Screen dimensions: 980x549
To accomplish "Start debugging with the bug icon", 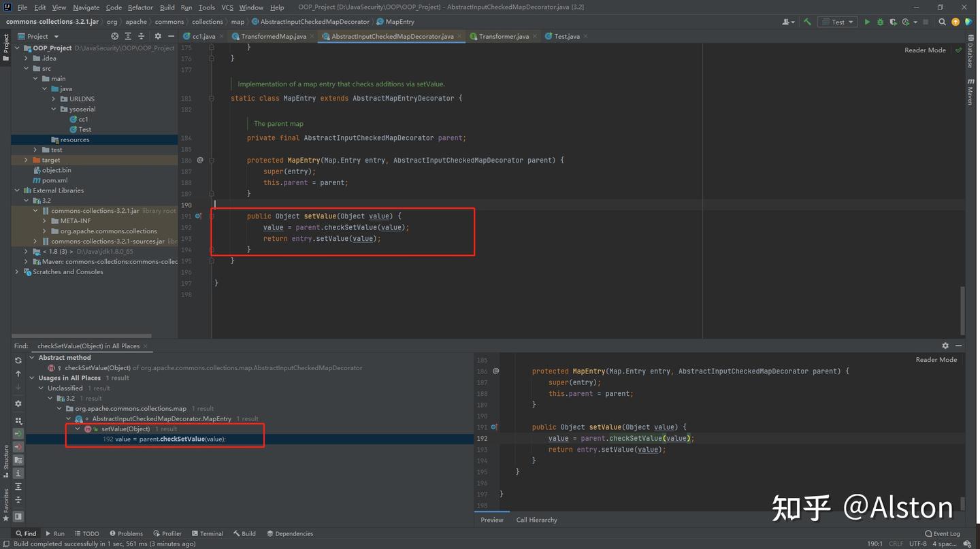I will tap(880, 22).
